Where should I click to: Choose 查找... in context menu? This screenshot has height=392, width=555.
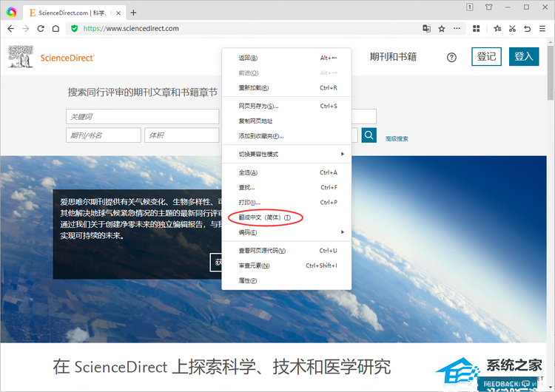point(286,187)
